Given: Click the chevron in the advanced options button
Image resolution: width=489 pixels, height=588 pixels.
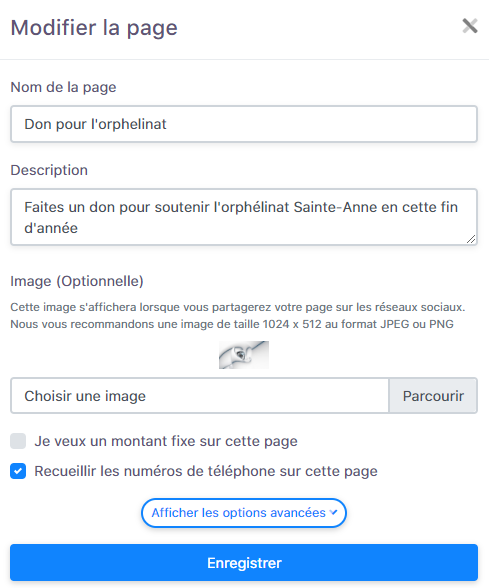Looking at the screenshot, I should (333, 513).
